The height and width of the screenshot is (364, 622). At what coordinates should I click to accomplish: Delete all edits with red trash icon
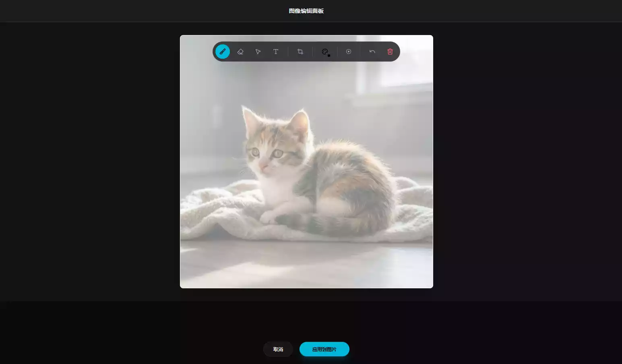pos(390,52)
